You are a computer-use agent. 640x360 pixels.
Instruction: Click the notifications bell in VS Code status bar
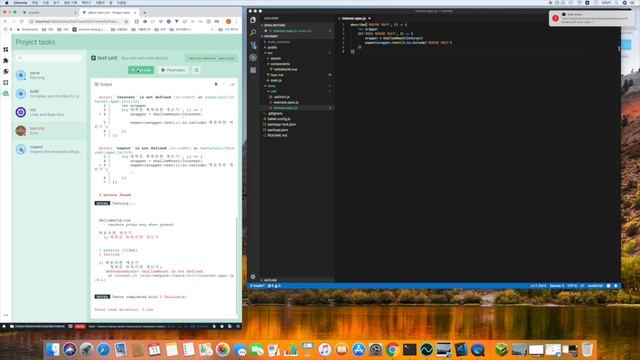[616, 286]
